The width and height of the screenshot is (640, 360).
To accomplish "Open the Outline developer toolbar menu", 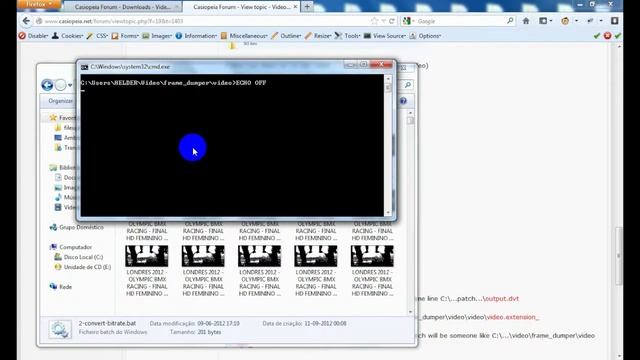I will point(286,36).
